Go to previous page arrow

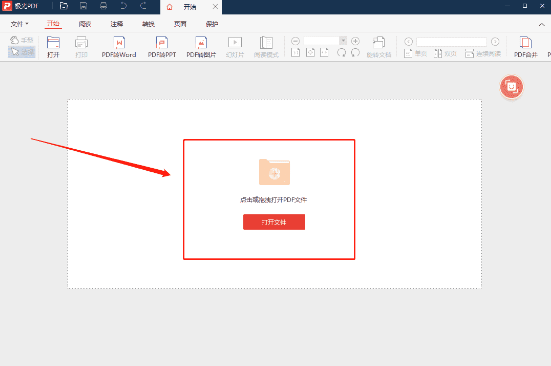click(408, 41)
